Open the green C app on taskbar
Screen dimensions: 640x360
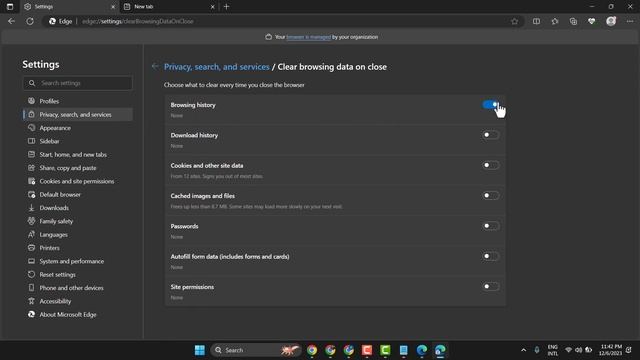click(385, 350)
